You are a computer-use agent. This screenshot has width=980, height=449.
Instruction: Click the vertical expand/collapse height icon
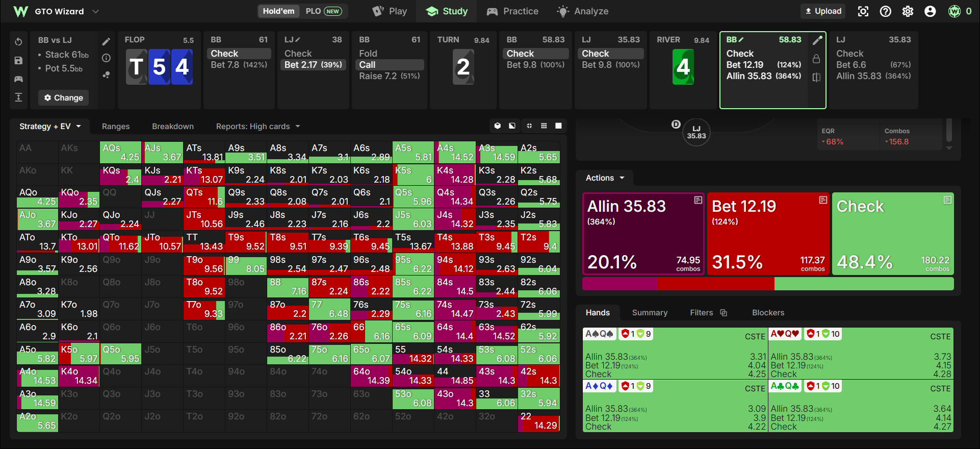18,97
